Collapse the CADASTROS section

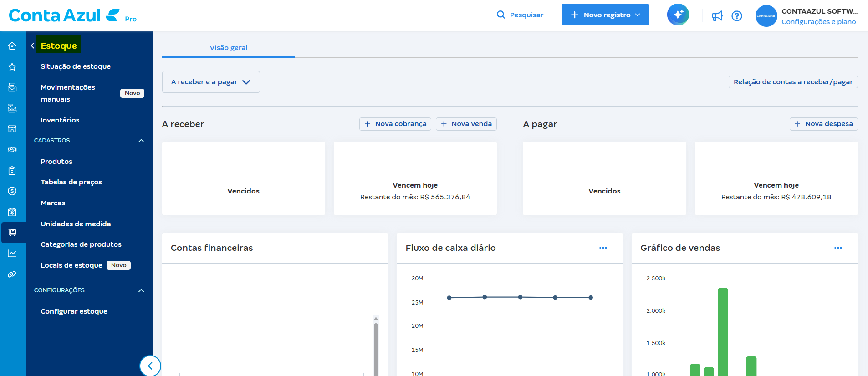click(141, 141)
